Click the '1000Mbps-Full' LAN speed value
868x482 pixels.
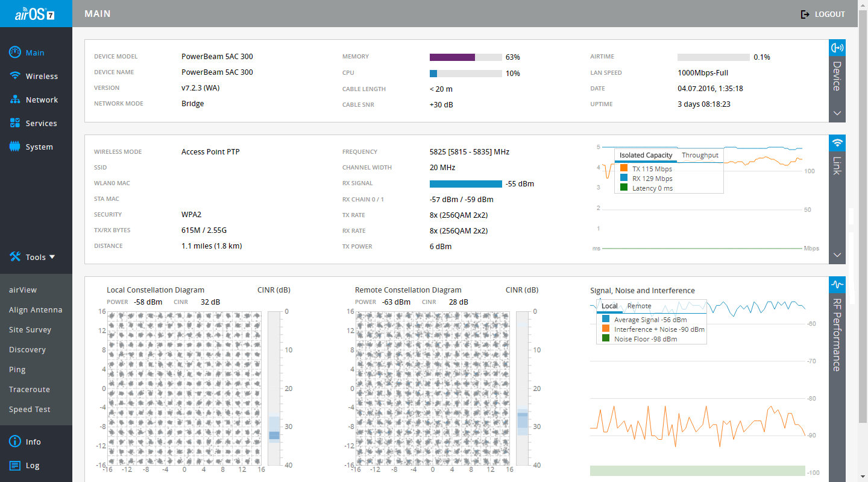click(x=703, y=73)
